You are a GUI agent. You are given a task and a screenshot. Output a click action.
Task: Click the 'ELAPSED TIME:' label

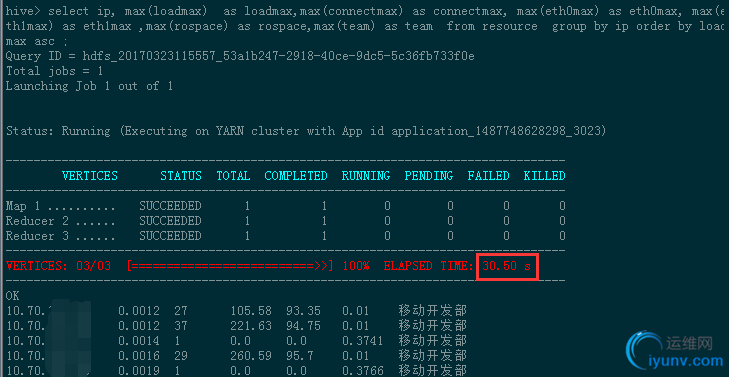pos(429,266)
